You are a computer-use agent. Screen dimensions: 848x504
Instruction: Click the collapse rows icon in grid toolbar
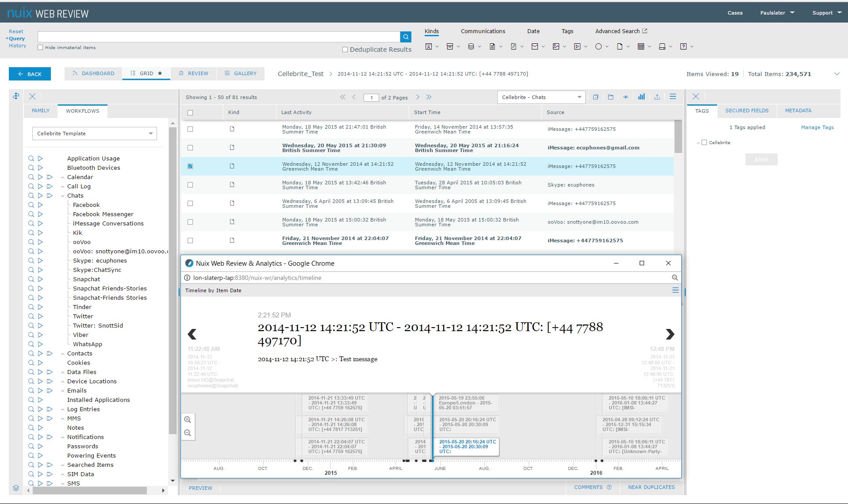595,97
